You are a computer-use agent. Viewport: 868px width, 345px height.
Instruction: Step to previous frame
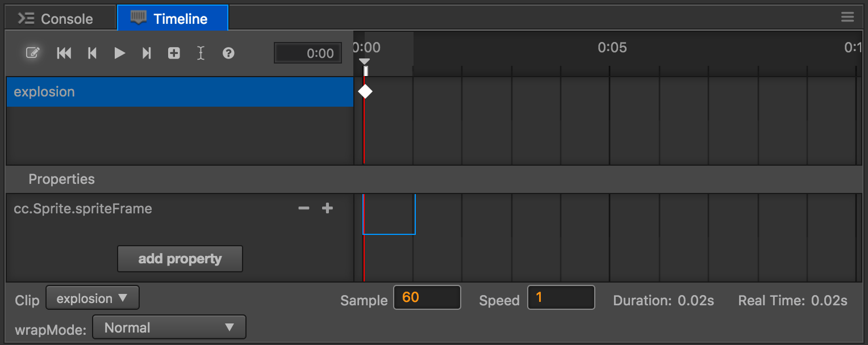pos(92,53)
